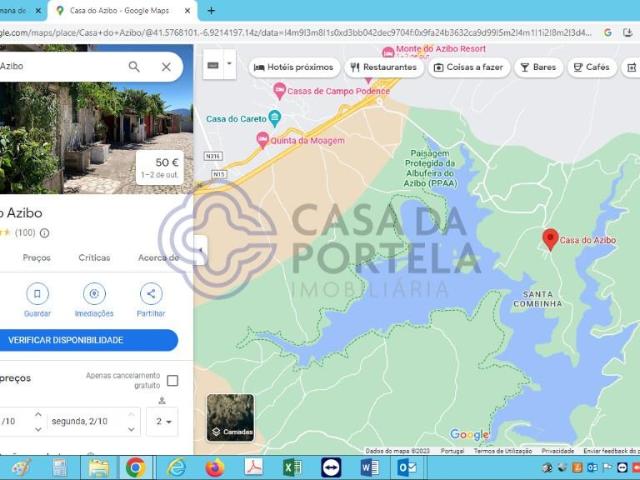Launch Internet Explorer from taskbar
The image size is (640, 480).
click(x=176, y=468)
